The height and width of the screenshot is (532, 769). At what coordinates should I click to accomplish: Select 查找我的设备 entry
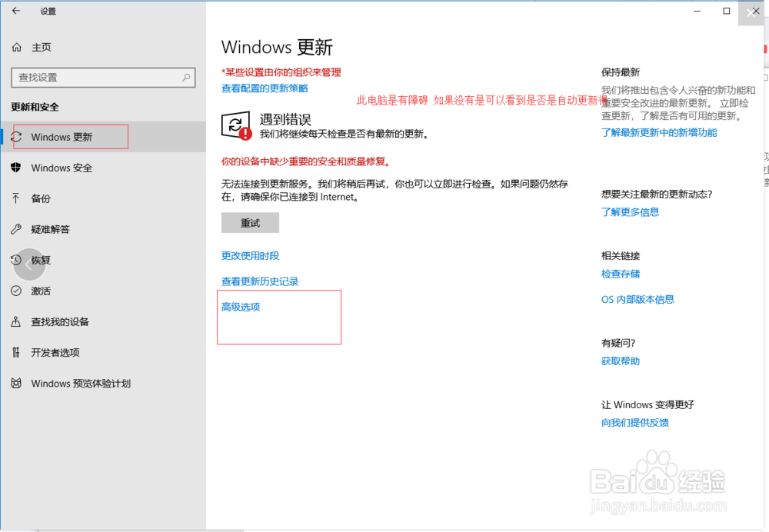pyautogui.click(x=103, y=321)
